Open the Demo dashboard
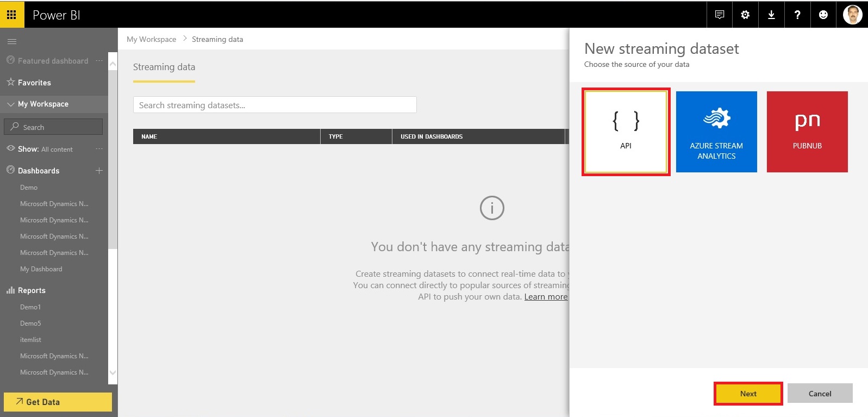The height and width of the screenshot is (417, 868). coord(29,188)
